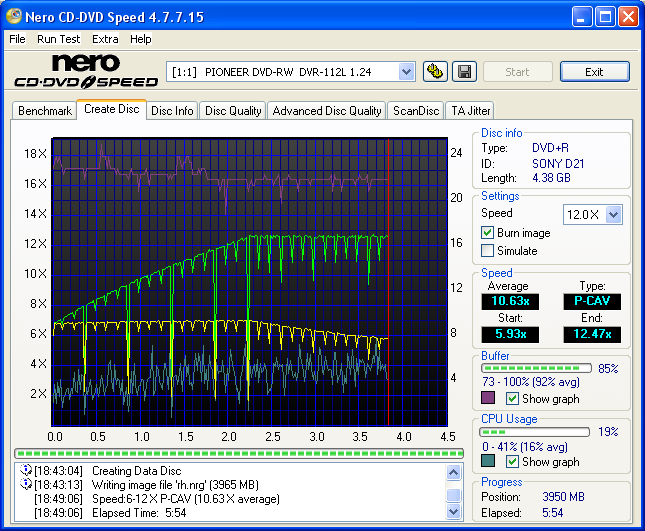Open the Run Test menu

click(x=58, y=39)
